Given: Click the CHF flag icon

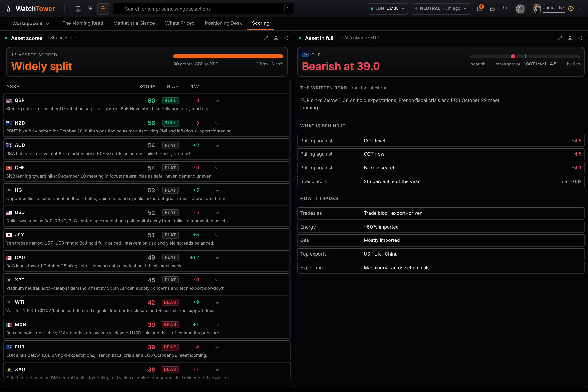Looking at the screenshot, I should coord(9,168).
